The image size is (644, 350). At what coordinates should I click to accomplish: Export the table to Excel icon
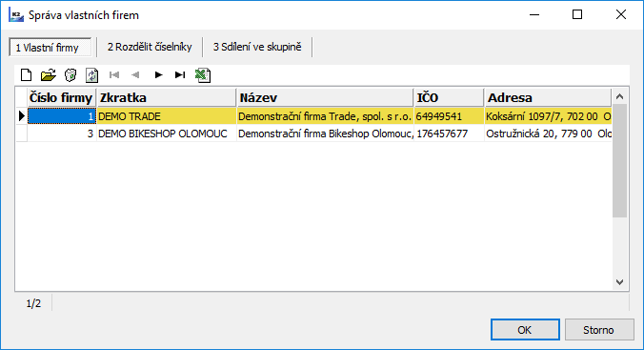[x=203, y=74]
